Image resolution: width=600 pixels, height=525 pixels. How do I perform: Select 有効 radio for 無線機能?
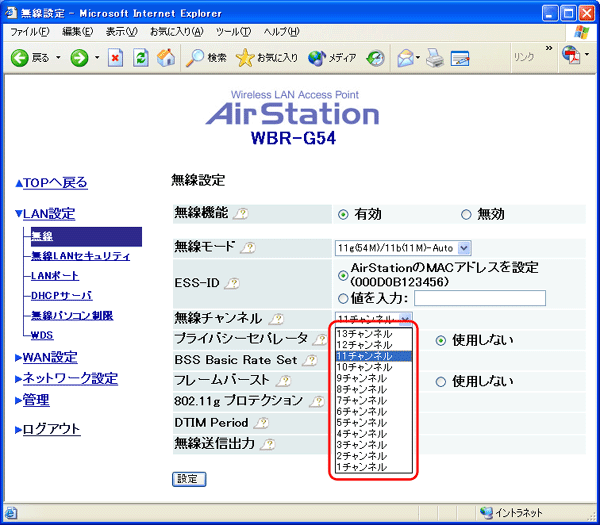[x=343, y=215]
